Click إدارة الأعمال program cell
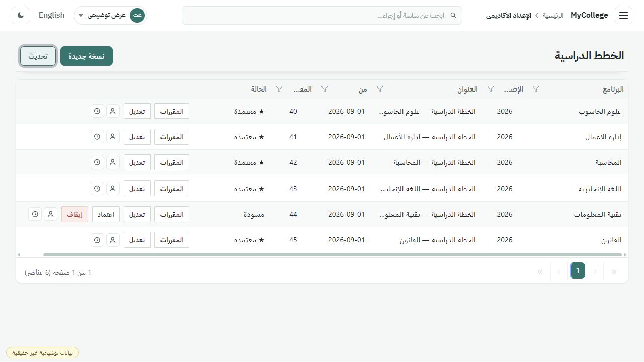 [x=603, y=137]
